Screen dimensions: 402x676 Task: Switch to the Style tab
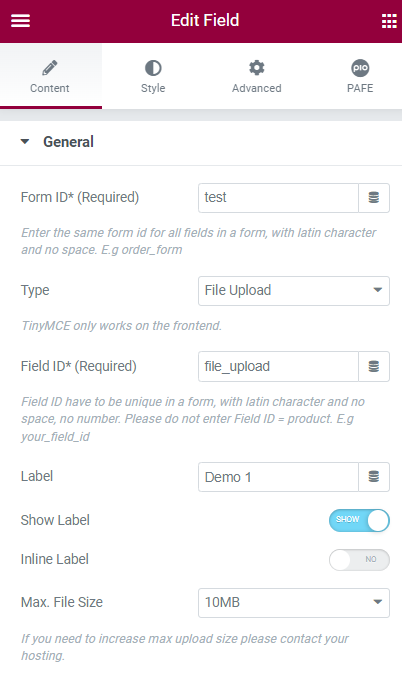[153, 76]
